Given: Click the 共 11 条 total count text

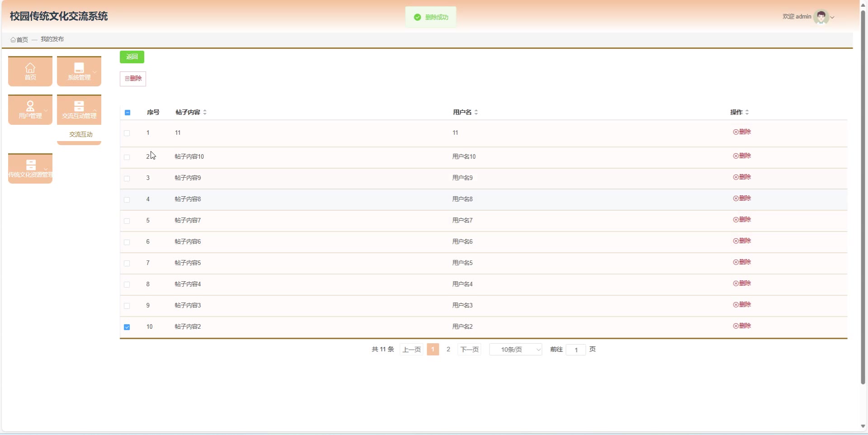Looking at the screenshot, I should (x=383, y=350).
